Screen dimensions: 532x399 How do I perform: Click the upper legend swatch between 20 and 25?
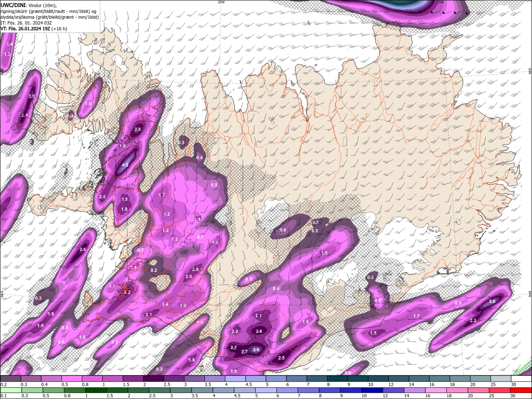coord(480,379)
